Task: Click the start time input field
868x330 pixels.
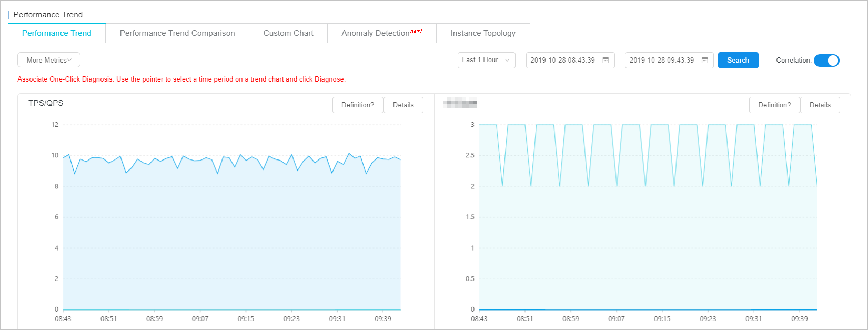Action: coord(563,61)
